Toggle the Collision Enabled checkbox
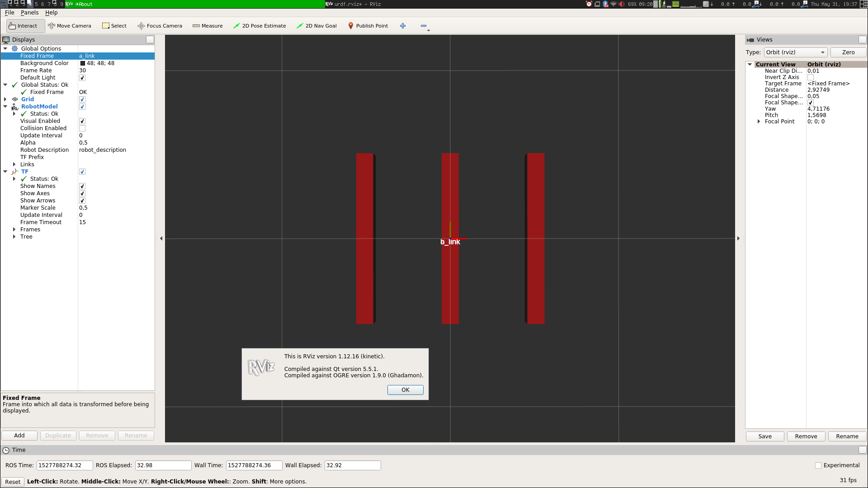Image resolution: width=868 pixels, height=488 pixels. tap(82, 128)
